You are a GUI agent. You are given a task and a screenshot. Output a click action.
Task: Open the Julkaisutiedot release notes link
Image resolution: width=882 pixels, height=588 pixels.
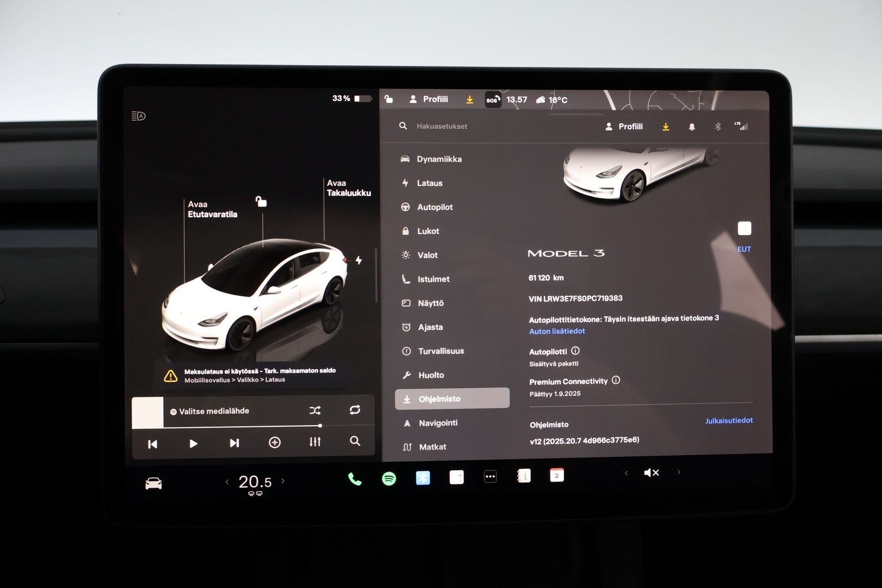729,420
